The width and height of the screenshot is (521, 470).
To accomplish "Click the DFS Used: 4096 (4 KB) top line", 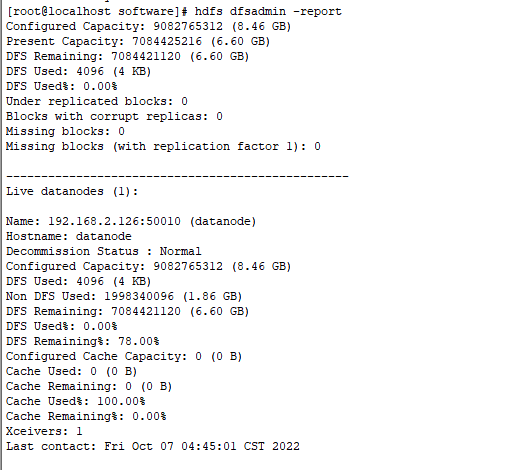I will pos(78,71).
